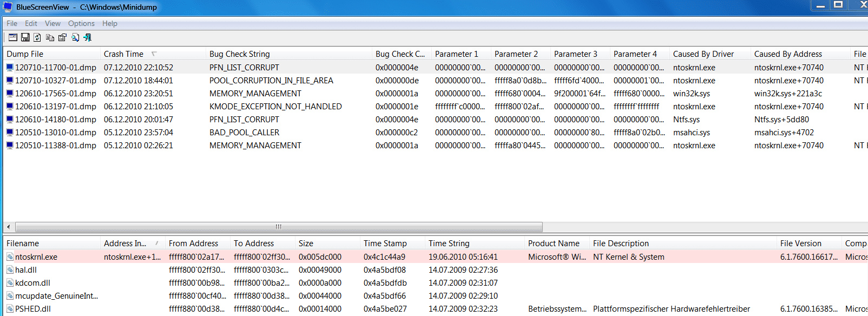Viewport: 868px width, 316px height.
Task: Click the Find magnifier toolbar icon
Action: (x=75, y=37)
